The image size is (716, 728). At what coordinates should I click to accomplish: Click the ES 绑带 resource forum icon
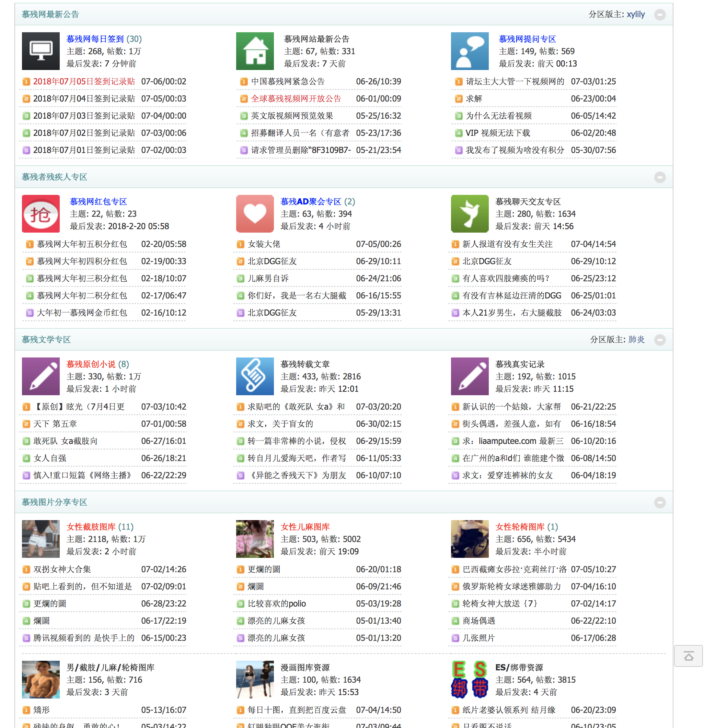[470, 680]
